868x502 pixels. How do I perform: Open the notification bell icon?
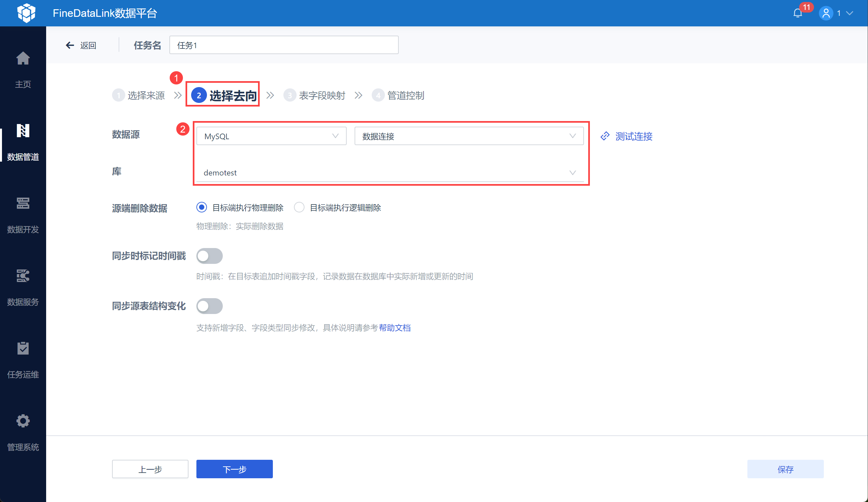click(x=797, y=13)
